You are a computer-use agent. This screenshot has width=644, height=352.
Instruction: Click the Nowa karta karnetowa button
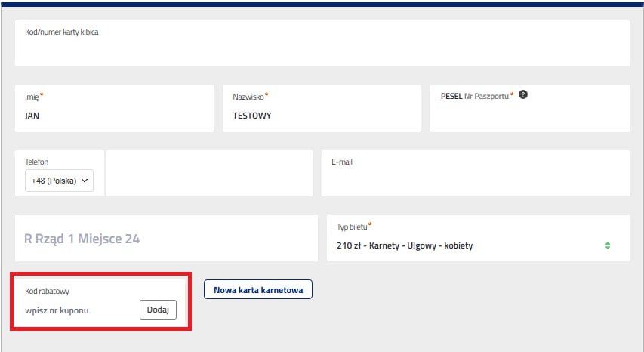click(257, 289)
